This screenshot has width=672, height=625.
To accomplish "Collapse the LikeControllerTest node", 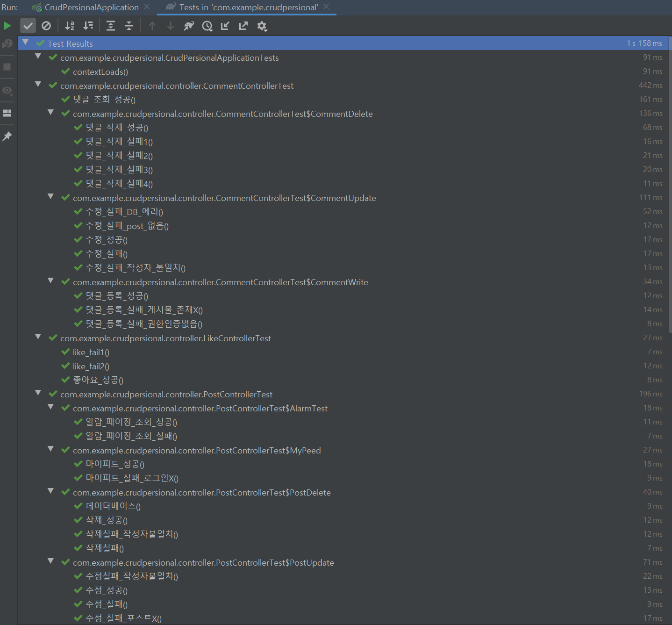I will point(38,337).
